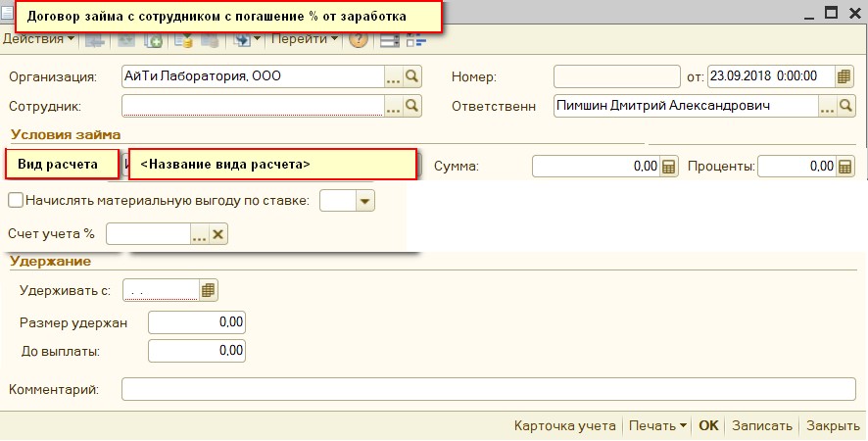Click the Размер удержания amount field
The height and width of the screenshot is (441, 868).
coord(196,322)
